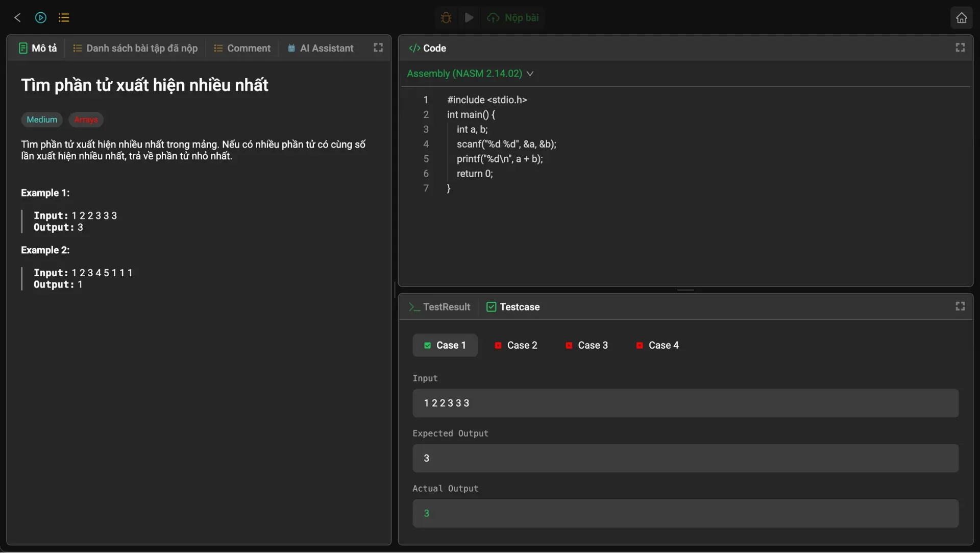
Task: Click the circled play icon in header
Action: tap(41, 18)
